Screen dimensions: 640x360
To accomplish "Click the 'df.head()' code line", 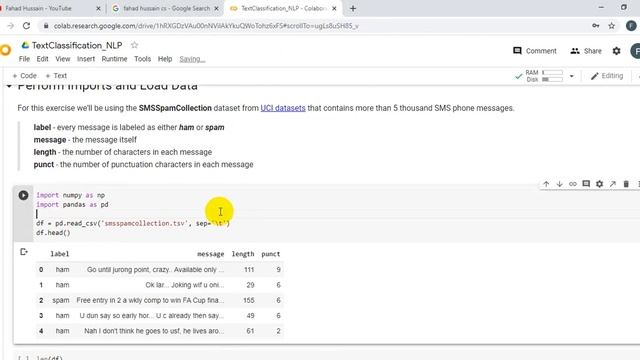I will tap(53, 233).
